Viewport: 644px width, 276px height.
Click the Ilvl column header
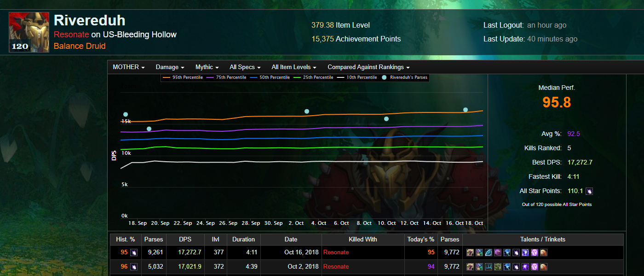pyautogui.click(x=215, y=240)
